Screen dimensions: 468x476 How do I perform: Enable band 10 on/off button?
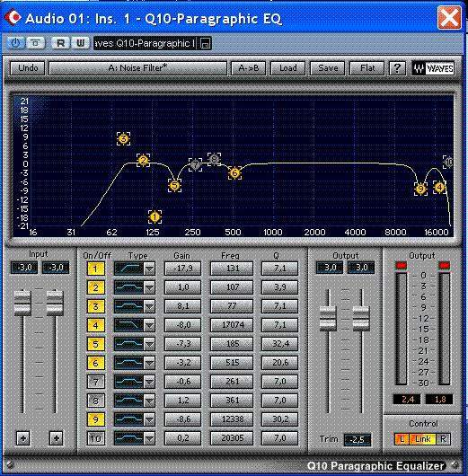point(95,438)
